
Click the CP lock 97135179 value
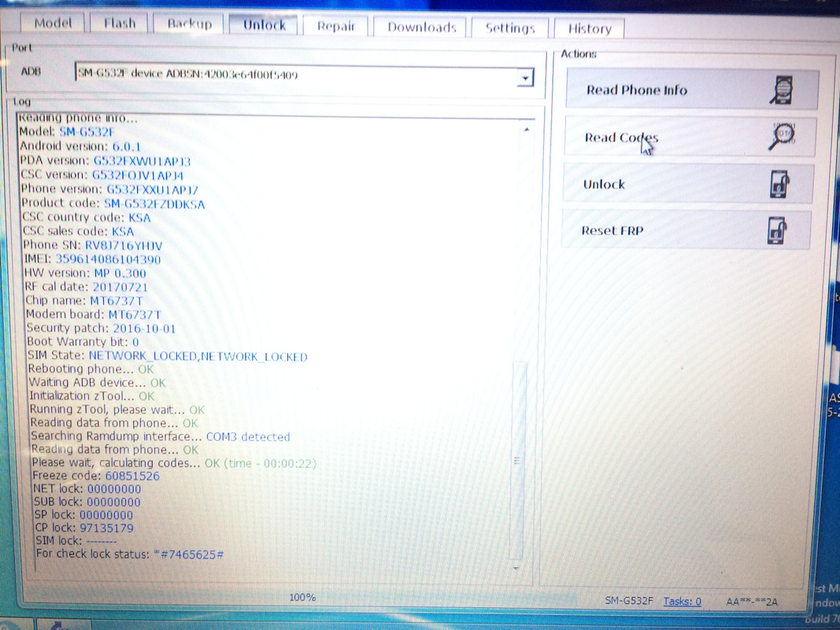click(x=106, y=528)
